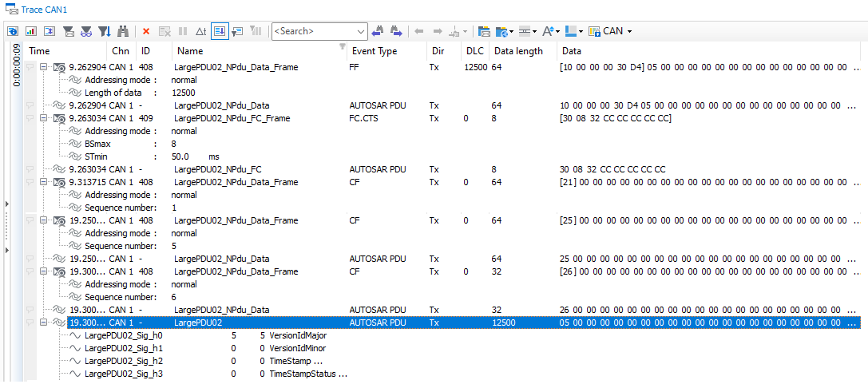Find previous with binoculars left arrow
Image resolution: width=868 pixels, height=384 pixels.
click(378, 32)
